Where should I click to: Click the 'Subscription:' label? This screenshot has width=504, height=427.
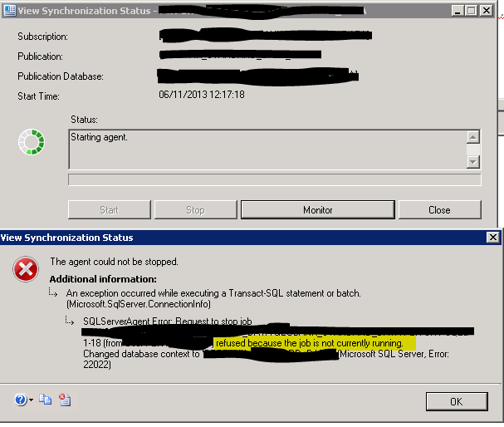click(x=42, y=37)
